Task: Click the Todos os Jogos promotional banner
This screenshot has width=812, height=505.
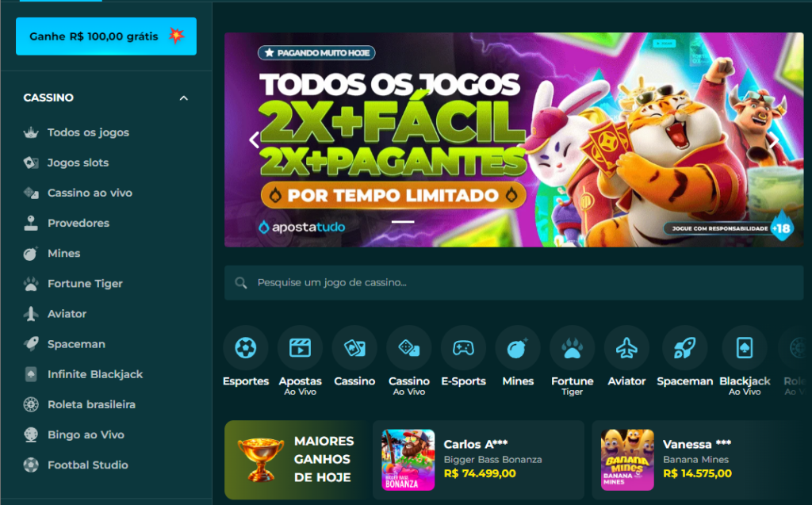Action: coord(514,140)
